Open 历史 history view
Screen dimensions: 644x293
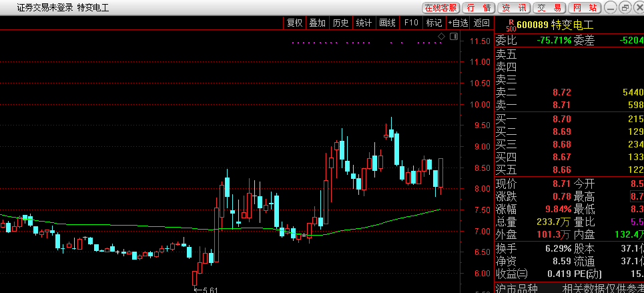[x=340, y=23]
